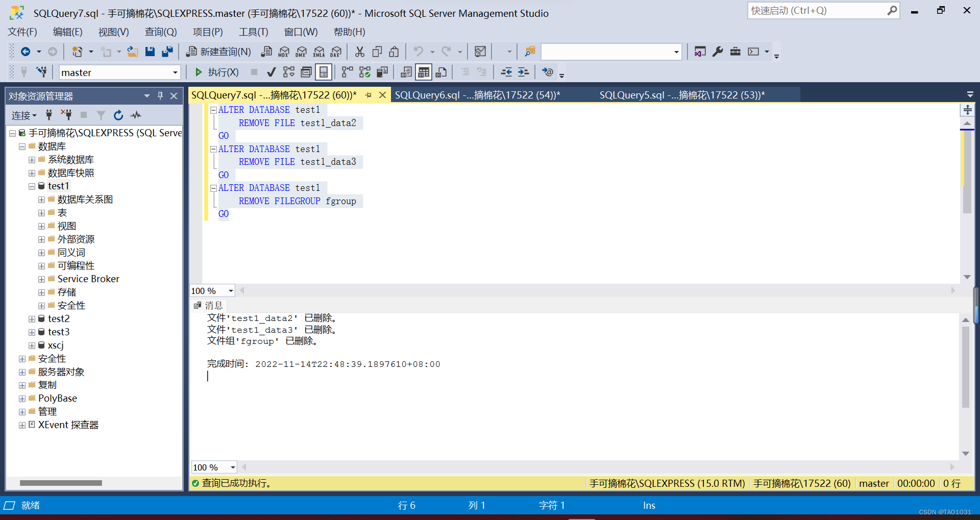
Task: Select the Service Broker tree item
Action: click(88, 279)
